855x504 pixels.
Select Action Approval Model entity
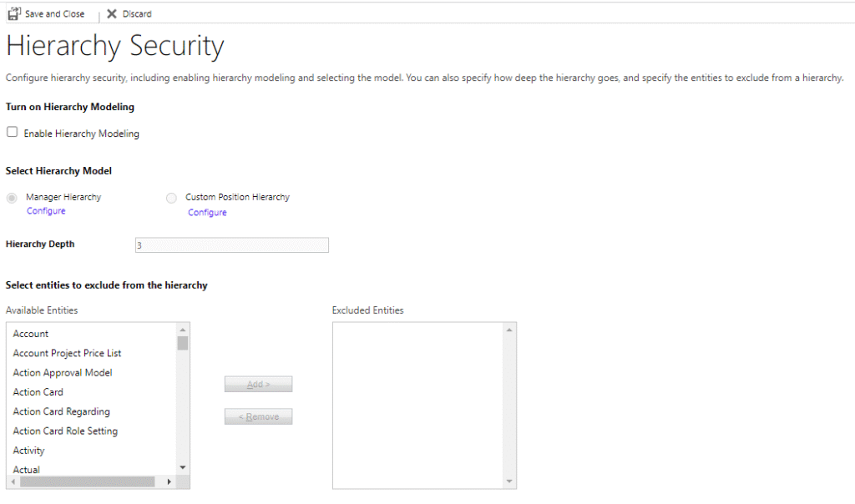pyautogui.click(x=63, y=373)
